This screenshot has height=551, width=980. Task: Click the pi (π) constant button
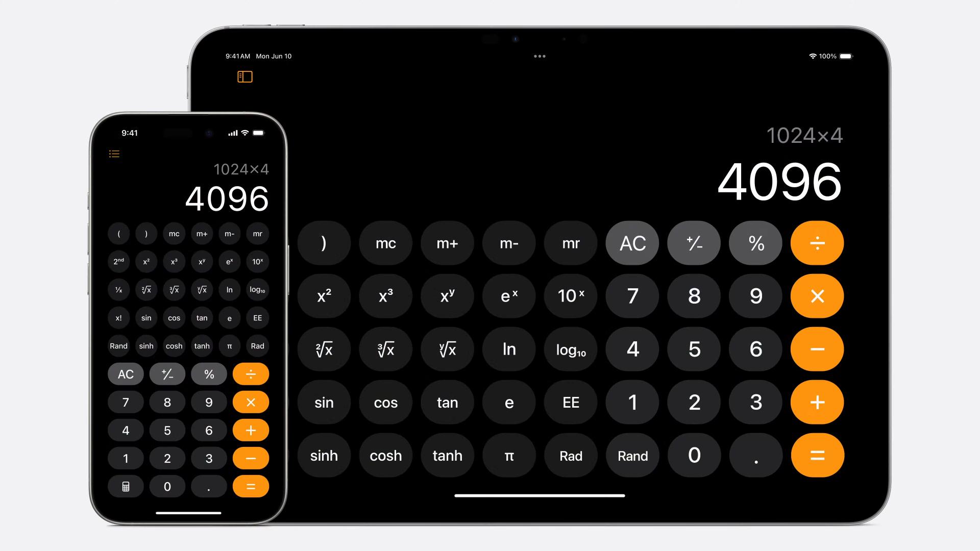pos(509,456)
